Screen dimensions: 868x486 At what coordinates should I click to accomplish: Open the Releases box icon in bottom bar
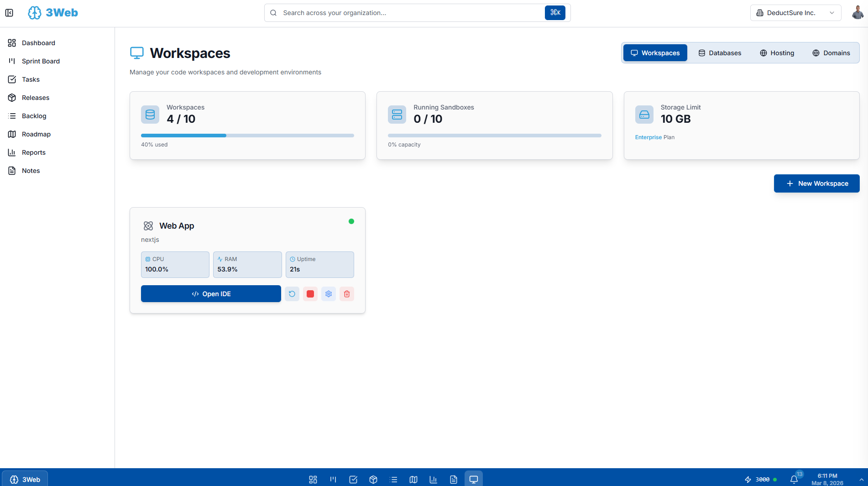(373, 479)
